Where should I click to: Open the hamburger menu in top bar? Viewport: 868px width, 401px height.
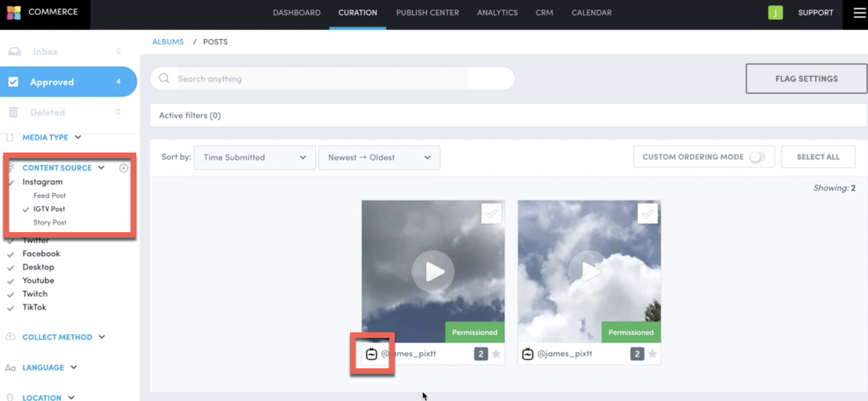(859, 13)
